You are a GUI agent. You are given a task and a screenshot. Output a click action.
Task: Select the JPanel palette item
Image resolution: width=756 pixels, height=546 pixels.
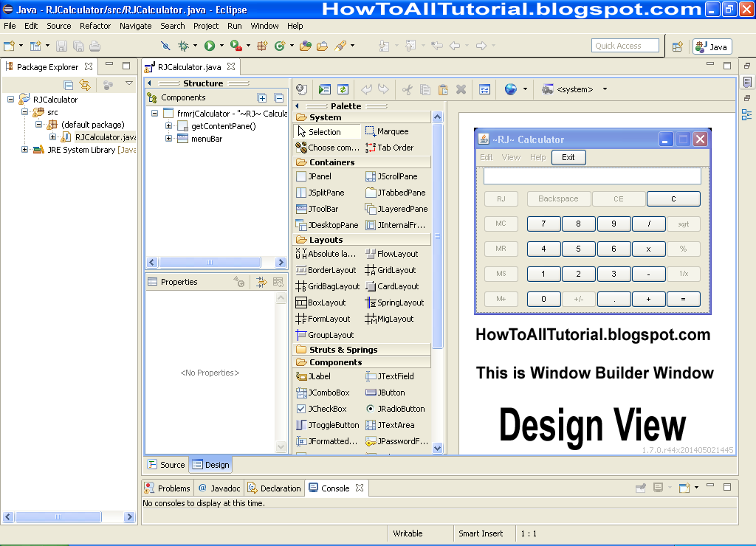pos(314,176)
